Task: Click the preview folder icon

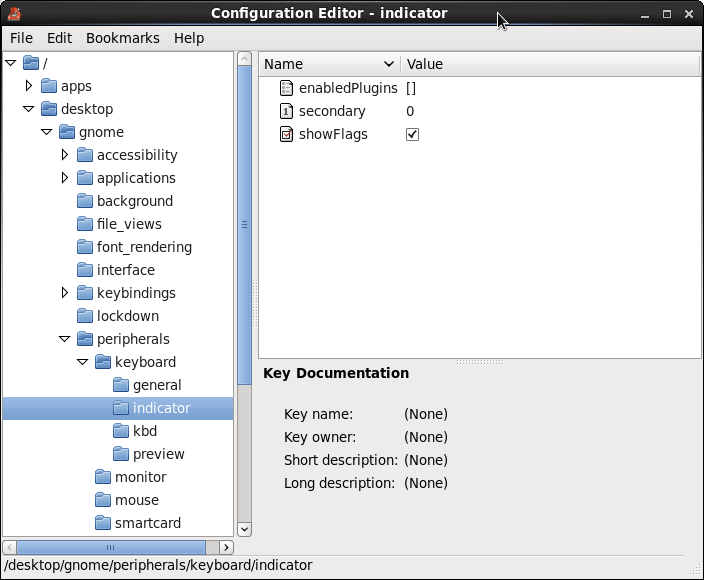Action: 121,454
